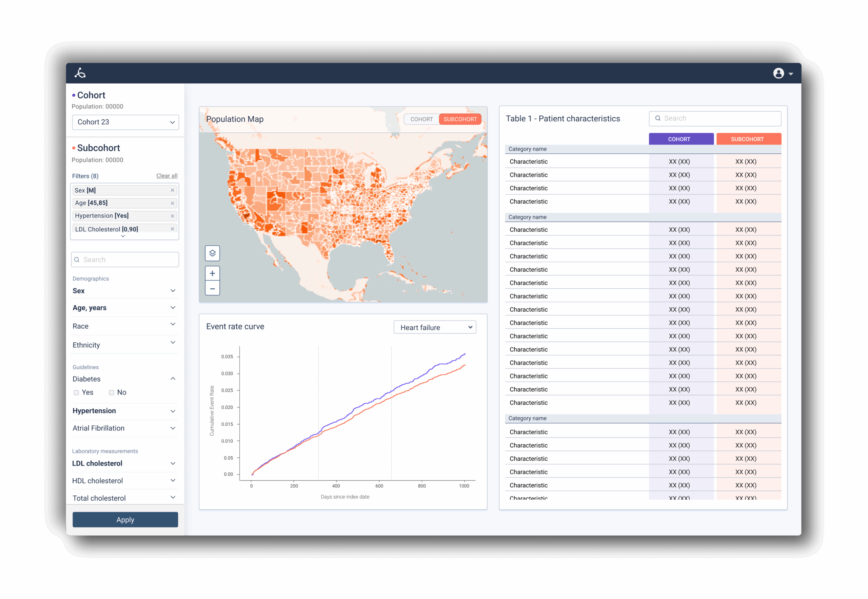Click the app logo in header
The height and width of the screenshot is (599, 868).
tap(80, 73)
